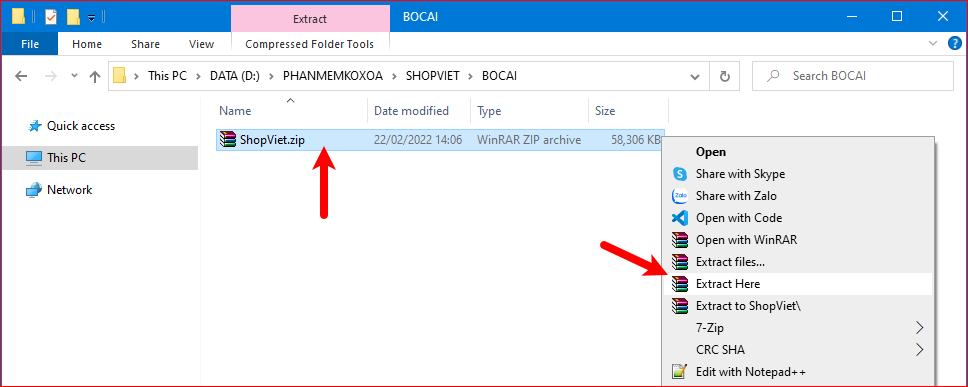Collapse the ribbon with the chevron

933,43
